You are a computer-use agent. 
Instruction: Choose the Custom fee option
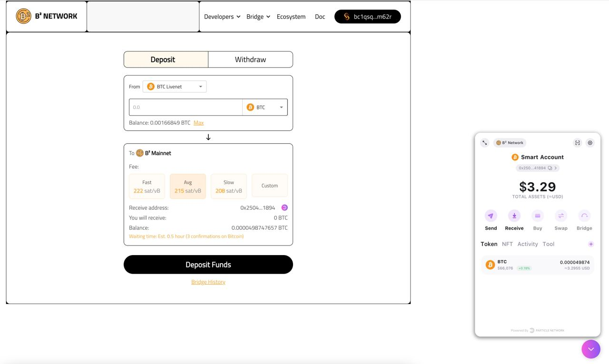(270, 186)
